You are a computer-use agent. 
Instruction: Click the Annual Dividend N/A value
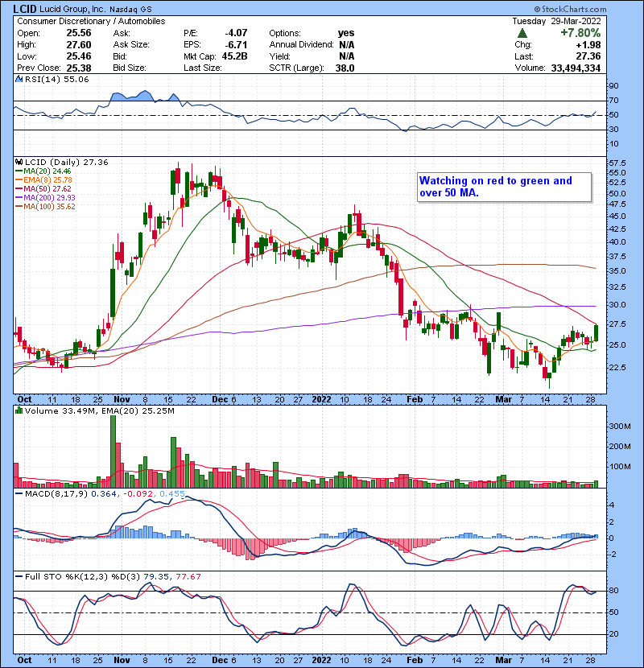tap(346, 45)
